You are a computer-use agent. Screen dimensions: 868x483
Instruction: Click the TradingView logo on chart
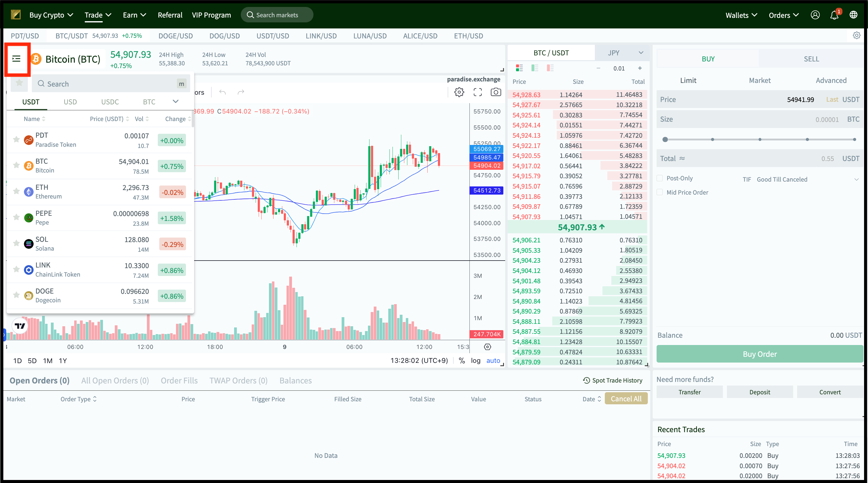point(20,326)
